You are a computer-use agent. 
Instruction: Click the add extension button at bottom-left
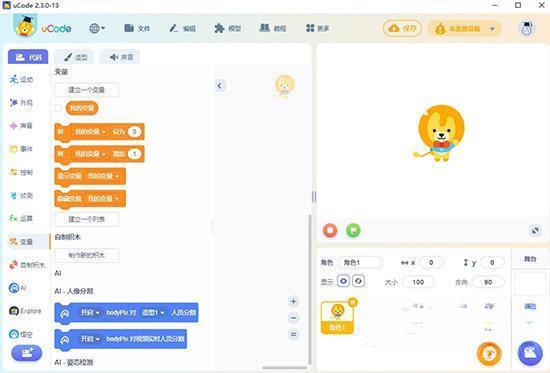pyautogui.click(x=27, y=353)
